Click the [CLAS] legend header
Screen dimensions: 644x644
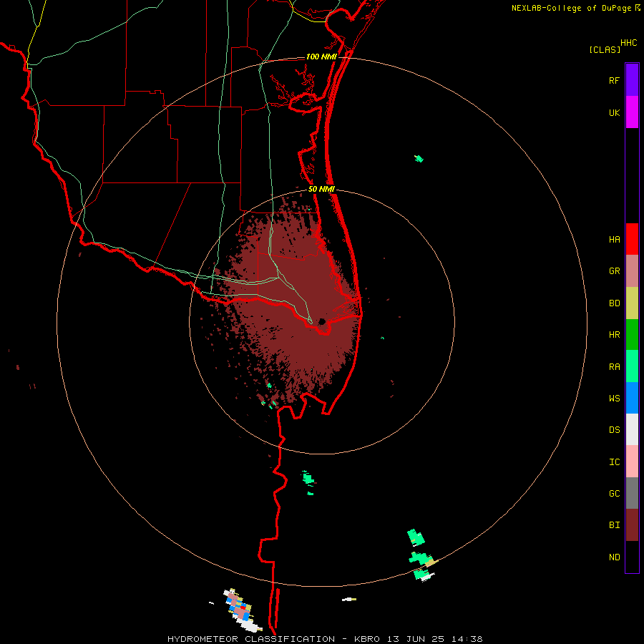click(605, 49)
